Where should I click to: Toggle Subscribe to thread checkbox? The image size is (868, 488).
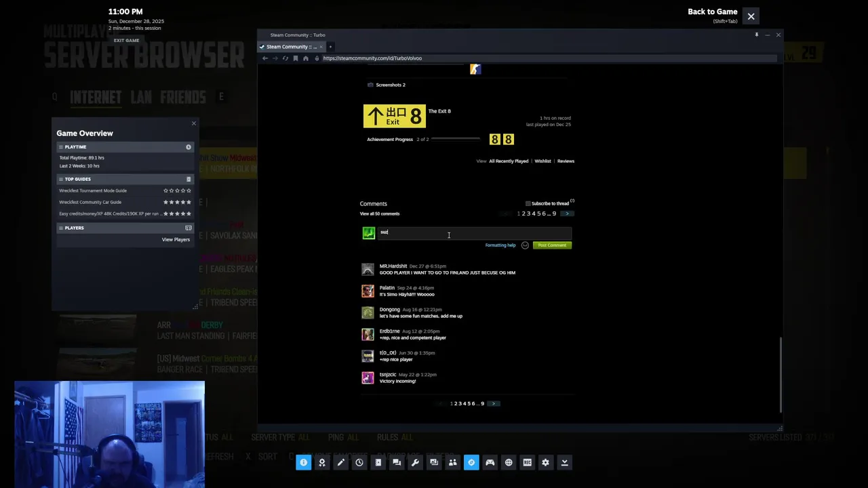tap(528, 203)
